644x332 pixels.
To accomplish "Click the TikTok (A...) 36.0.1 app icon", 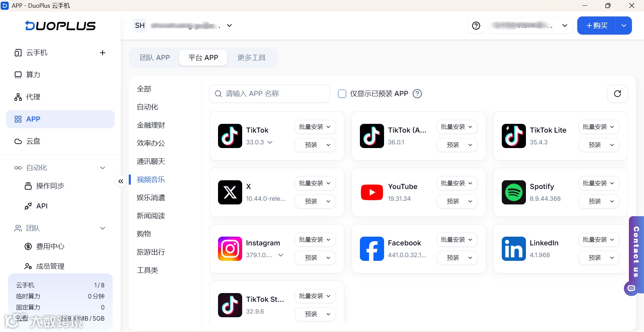I will tap(372, 136).
